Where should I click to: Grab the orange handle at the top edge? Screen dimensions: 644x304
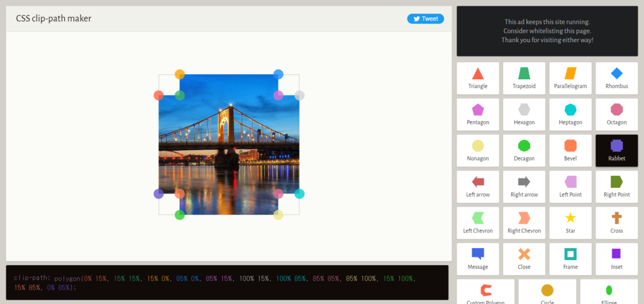[180, 74]
